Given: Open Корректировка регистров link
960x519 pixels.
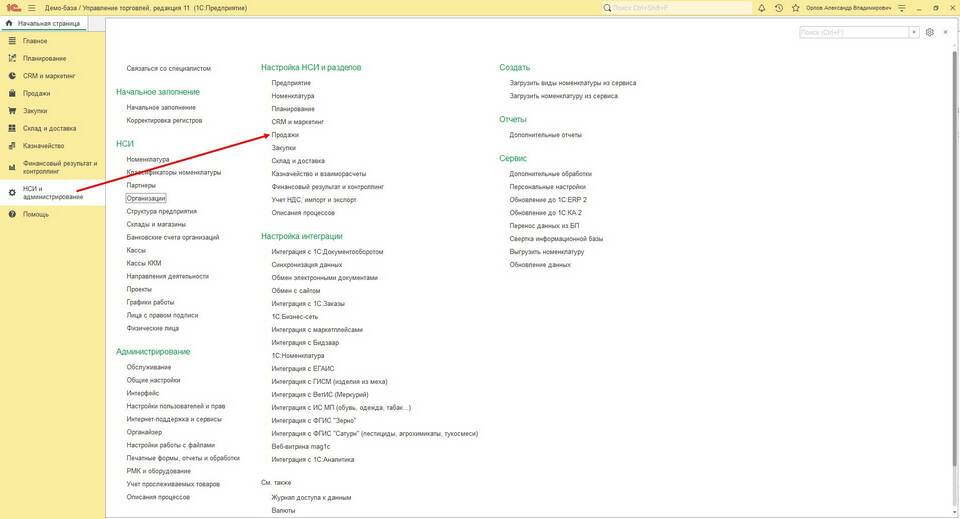Looking at the screenshot, I should (x=164, y=121).
